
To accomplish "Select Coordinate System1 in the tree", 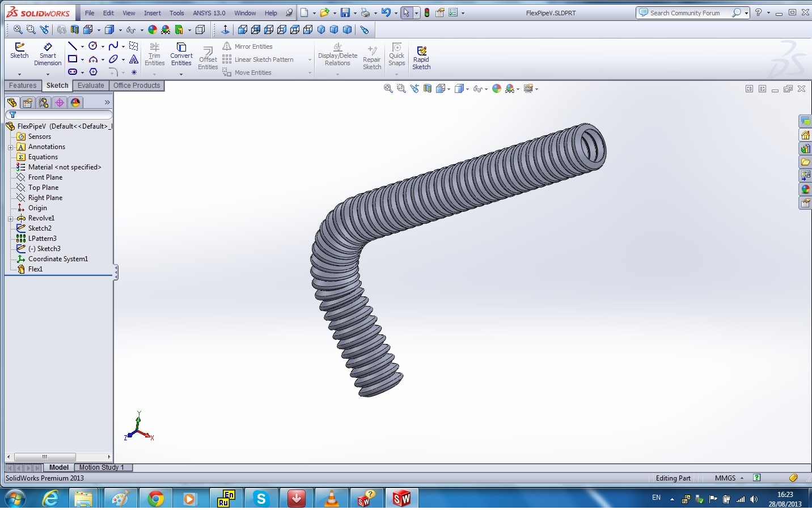I will [x=58, y=259].
